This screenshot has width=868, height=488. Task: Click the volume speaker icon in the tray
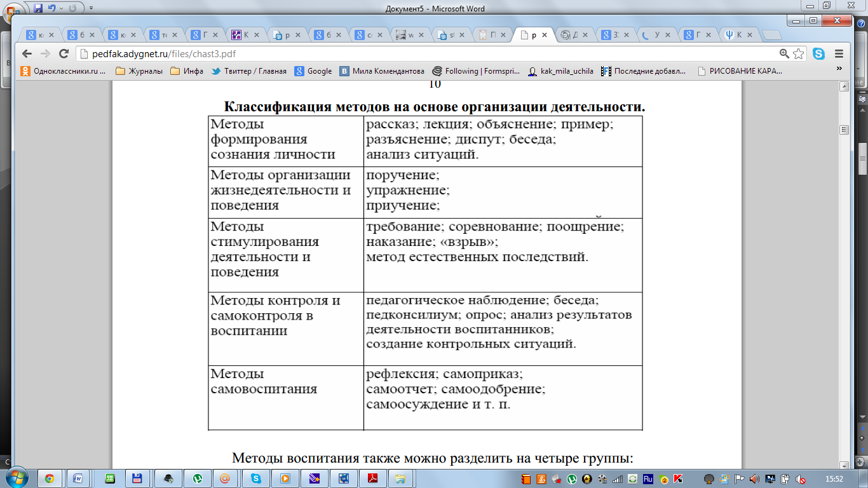tap(754, 478)
